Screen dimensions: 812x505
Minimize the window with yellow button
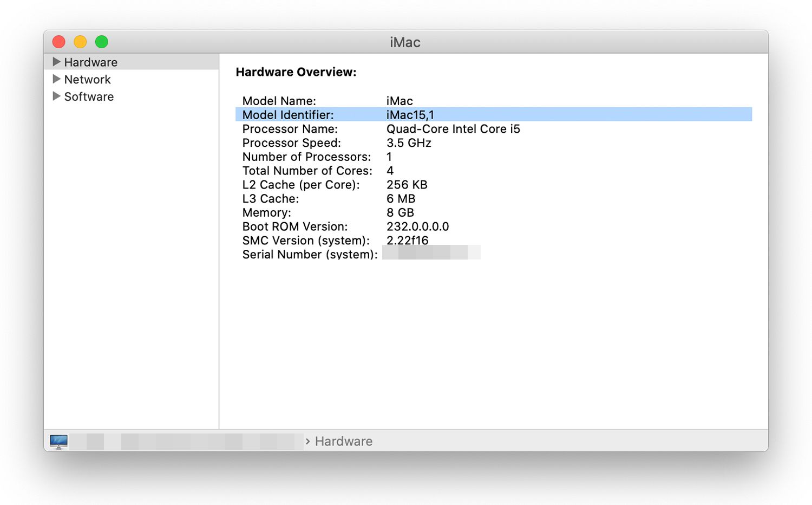tap(80, 42)
